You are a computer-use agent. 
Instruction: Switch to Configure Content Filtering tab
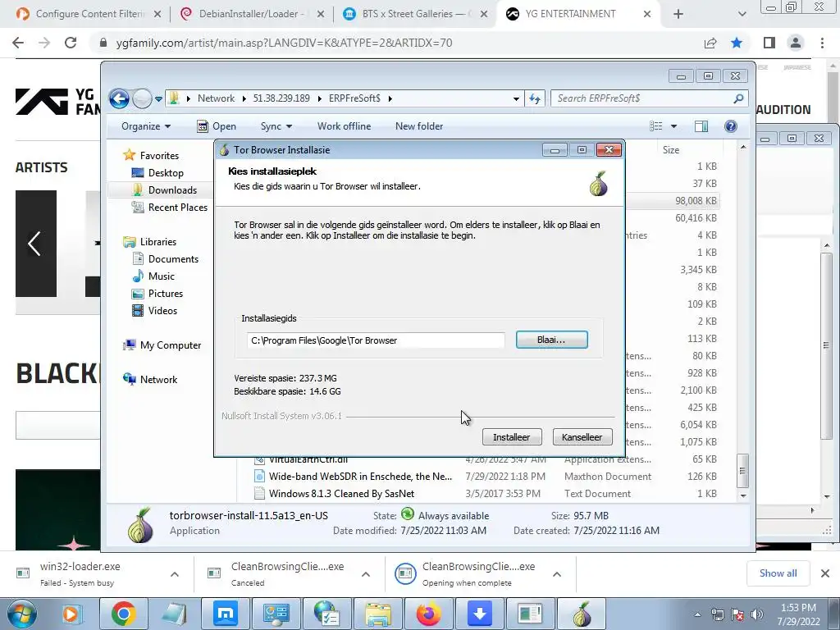tap(90, 14)
